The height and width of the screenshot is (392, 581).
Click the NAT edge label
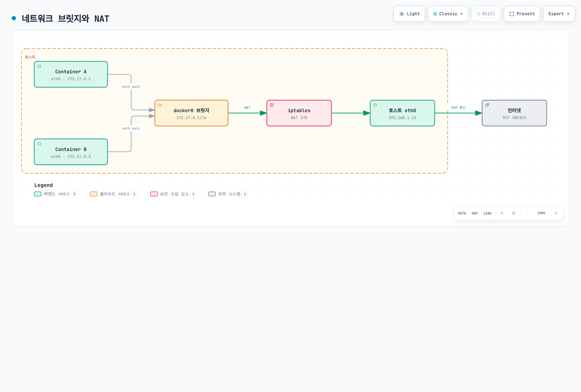coord(247,108)
